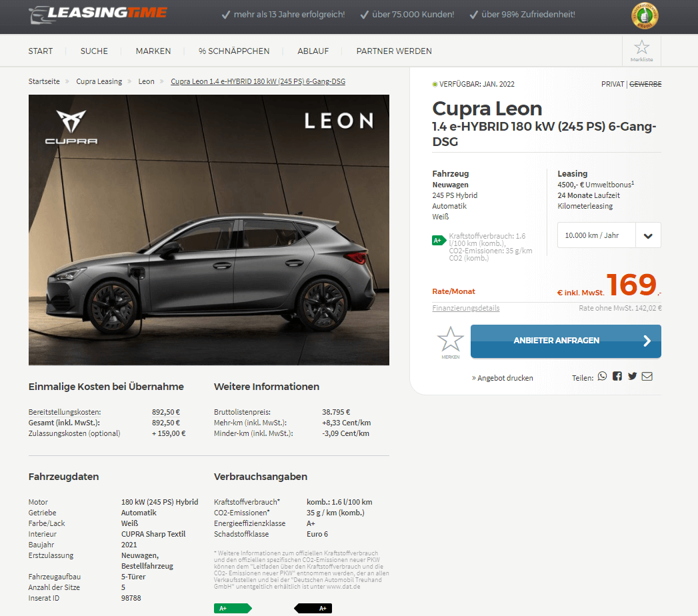Click the Cupra Leon car image
This screenshot has width=698, height=616.
209,230
